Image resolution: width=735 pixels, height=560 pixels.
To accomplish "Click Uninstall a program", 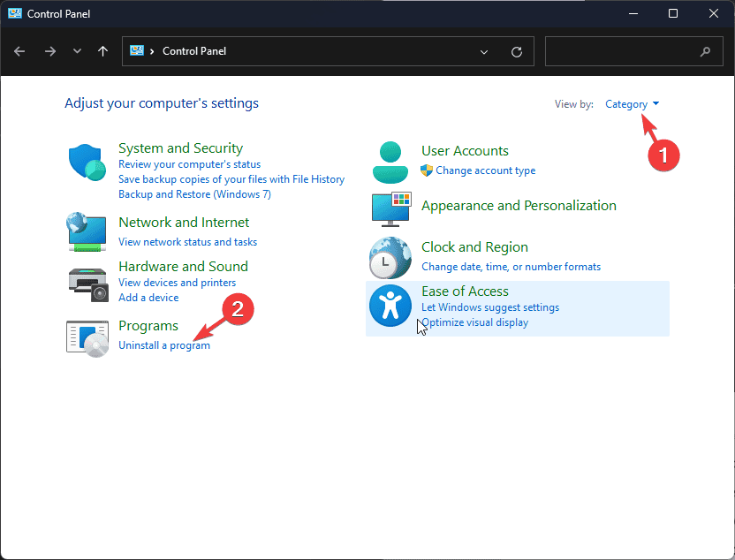I will (164, 345).
